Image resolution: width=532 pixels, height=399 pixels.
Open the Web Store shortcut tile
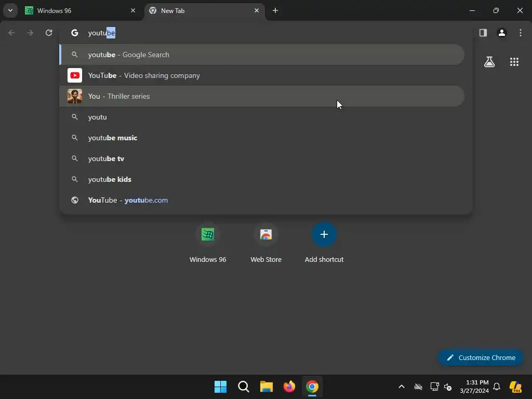(266, 243)
